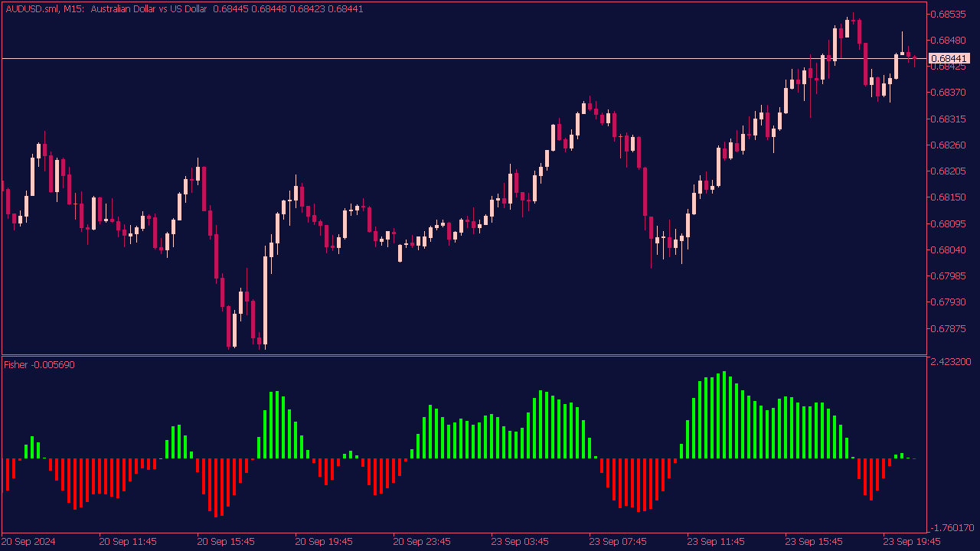Viewport: 980px width, 551px height.
Task: Click the 0.68480 price axis label
Action: 948,40
